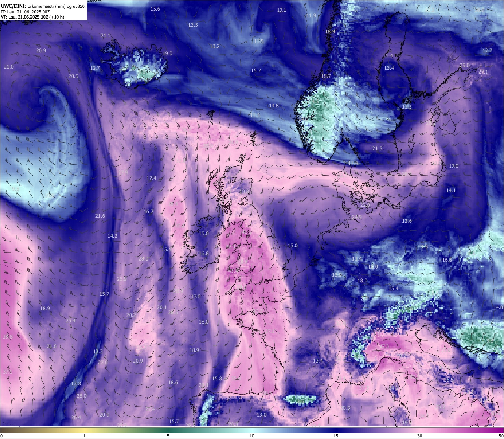504x439 pixels.
Task: Click the map value 20.5
Action: coord(73,76)
